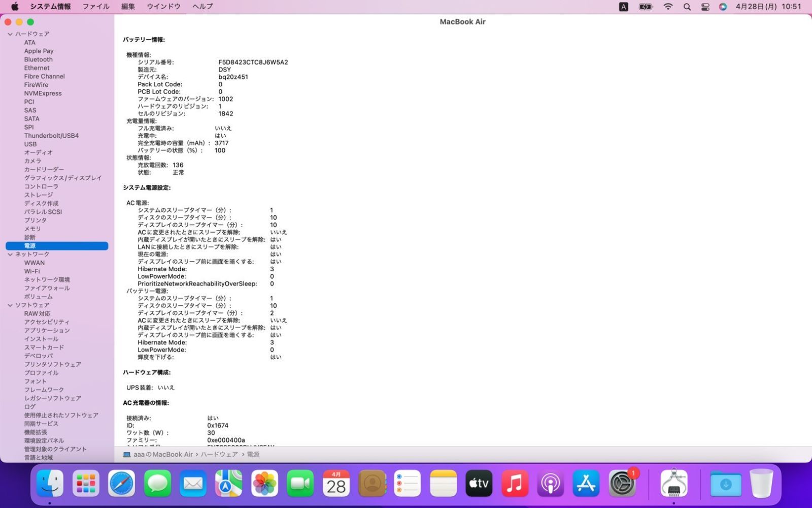812x508 pixels.
Task: Click AC charger ID 0x1674
Action: (x=218, y=426)
